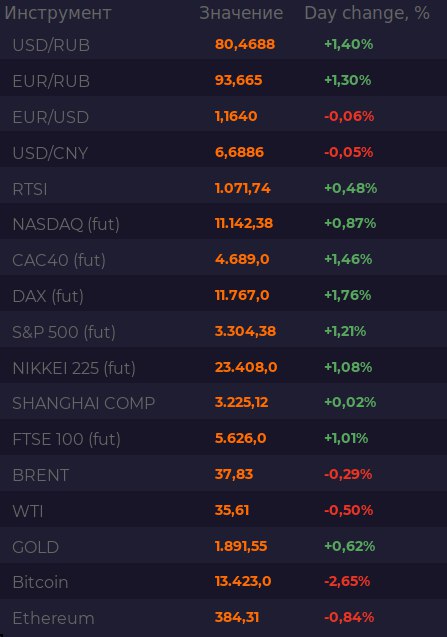Select the S&P 500 (fut) row
Viewport: 447px width, 637px height.
(224, 332)
